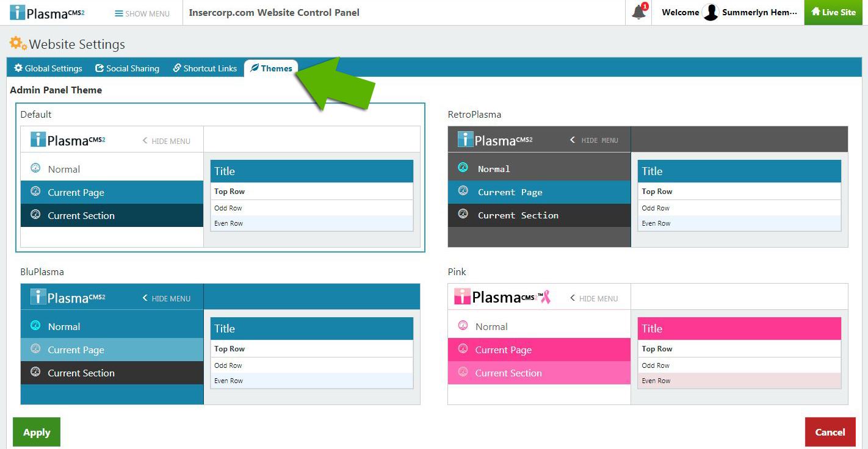Collapse HIDE MENU chevron in Default preview
The width and height of the screenshot is (868, 449).
[145, 141]
